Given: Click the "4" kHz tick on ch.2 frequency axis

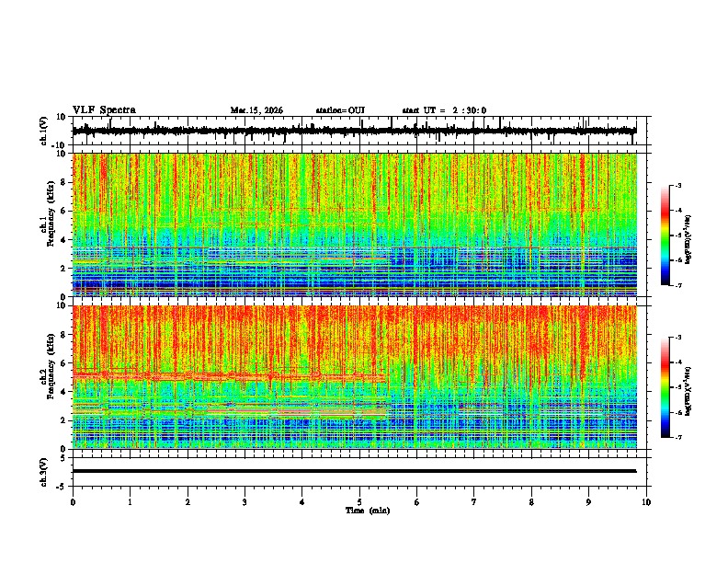Looking at the screenshot, I should (63, 392).
